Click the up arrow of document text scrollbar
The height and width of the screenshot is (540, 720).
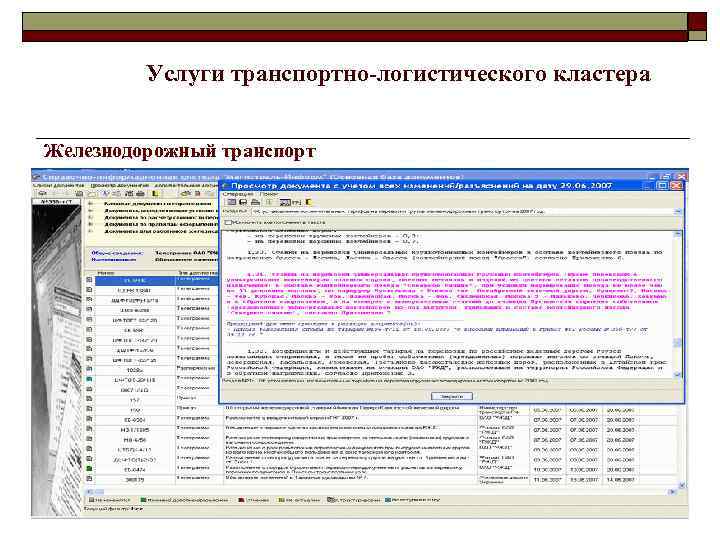pyautogui.click(x=677, y=234)
